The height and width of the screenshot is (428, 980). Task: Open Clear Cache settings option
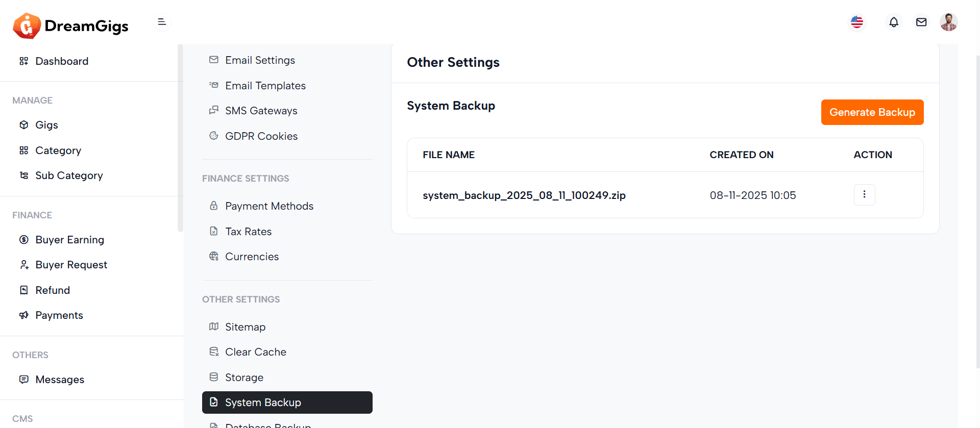pyautogui.click(x=255, y=352)
